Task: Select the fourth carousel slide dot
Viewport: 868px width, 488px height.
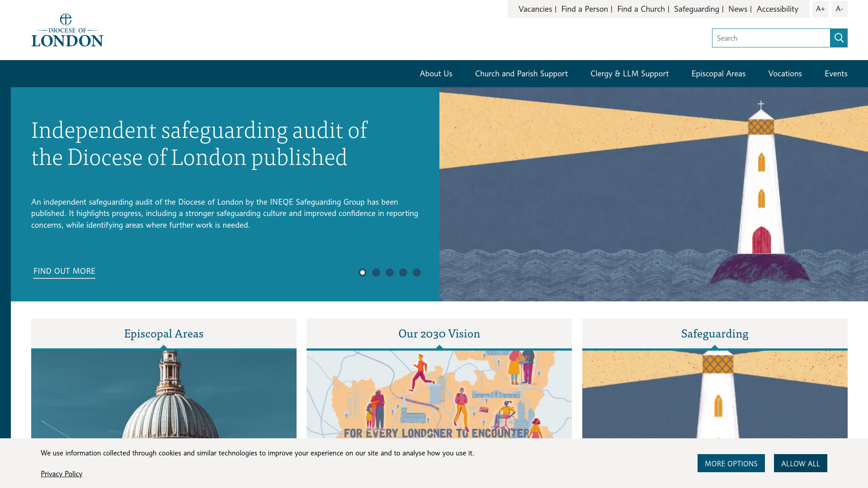Action: tap(403, 272)
